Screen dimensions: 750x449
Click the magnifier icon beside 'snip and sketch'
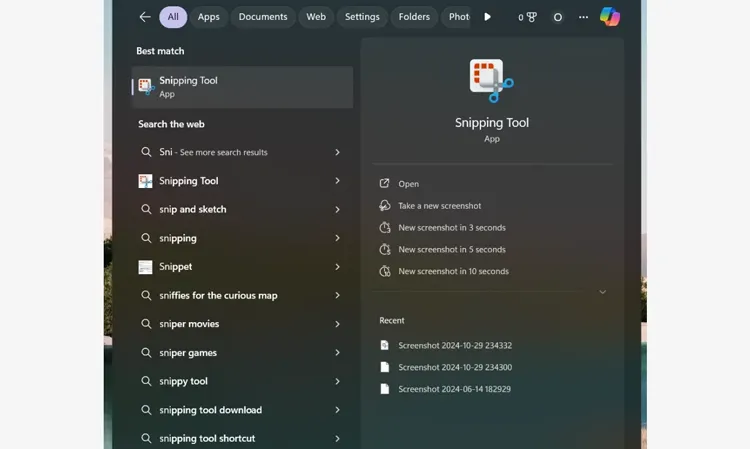146,209
